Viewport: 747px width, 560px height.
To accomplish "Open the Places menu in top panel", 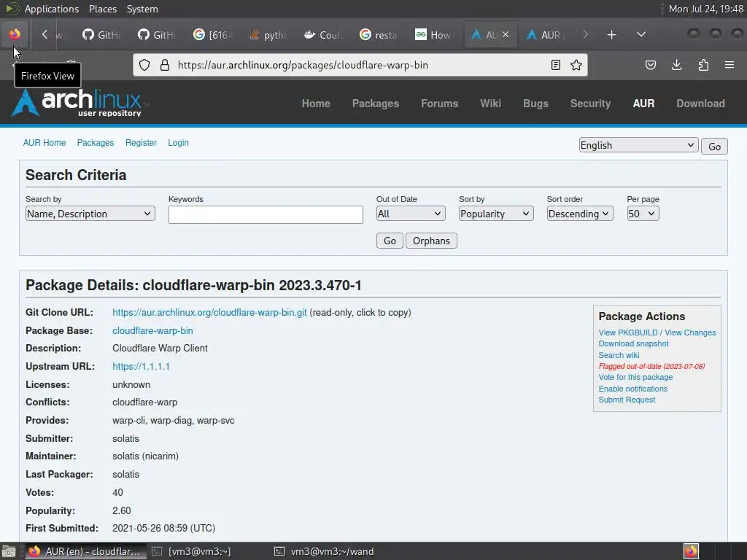I will [103, 9].
